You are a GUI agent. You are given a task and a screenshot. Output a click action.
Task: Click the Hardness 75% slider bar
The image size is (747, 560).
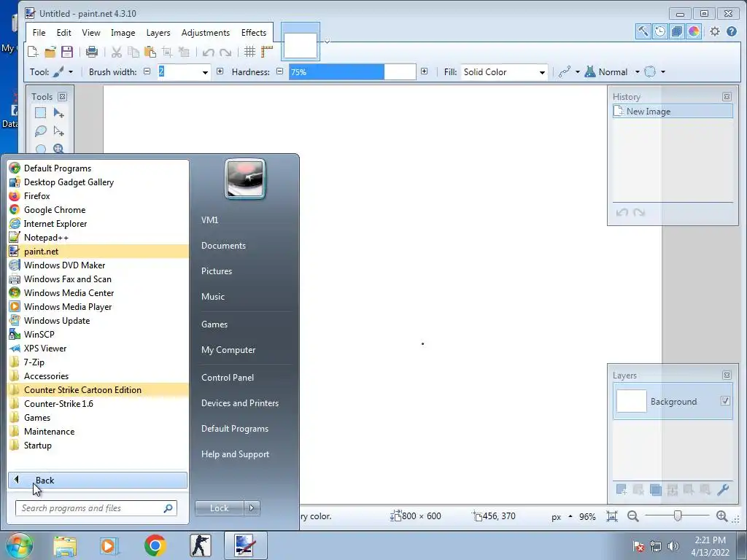coord(352,72)
